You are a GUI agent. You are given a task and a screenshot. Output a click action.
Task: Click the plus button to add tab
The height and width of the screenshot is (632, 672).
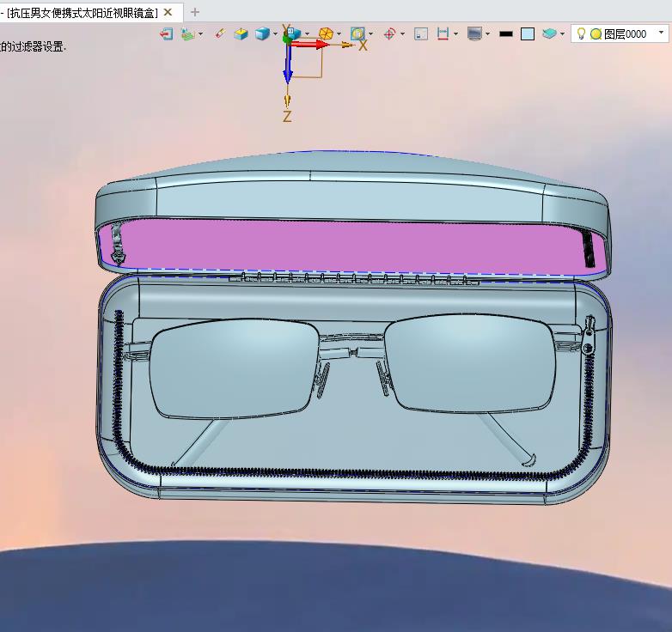point(195,12)
